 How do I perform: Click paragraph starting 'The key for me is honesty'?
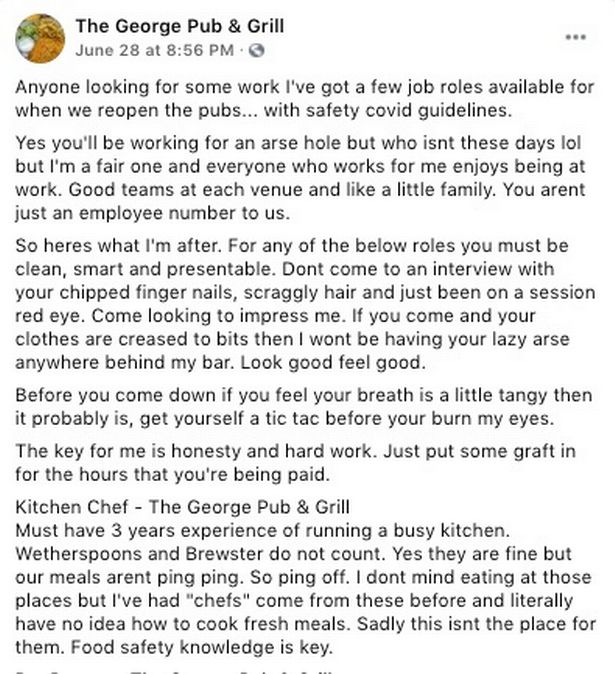(x=295, y=463)
